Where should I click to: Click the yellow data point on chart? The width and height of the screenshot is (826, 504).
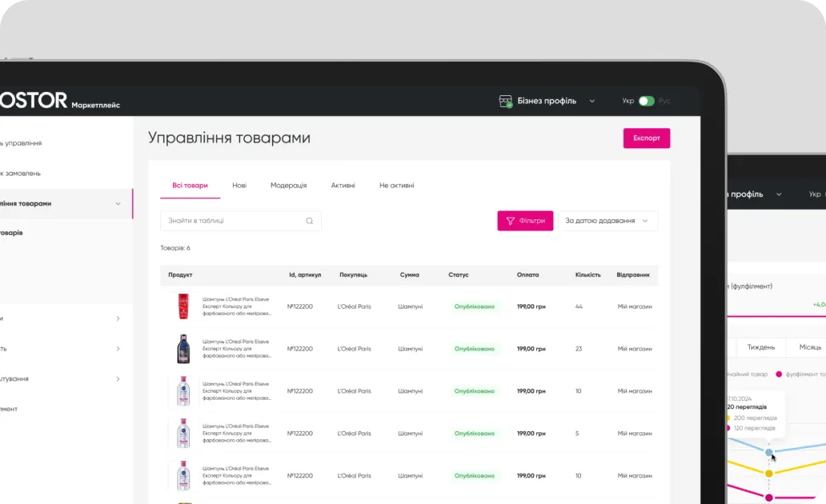click(769, 474)
